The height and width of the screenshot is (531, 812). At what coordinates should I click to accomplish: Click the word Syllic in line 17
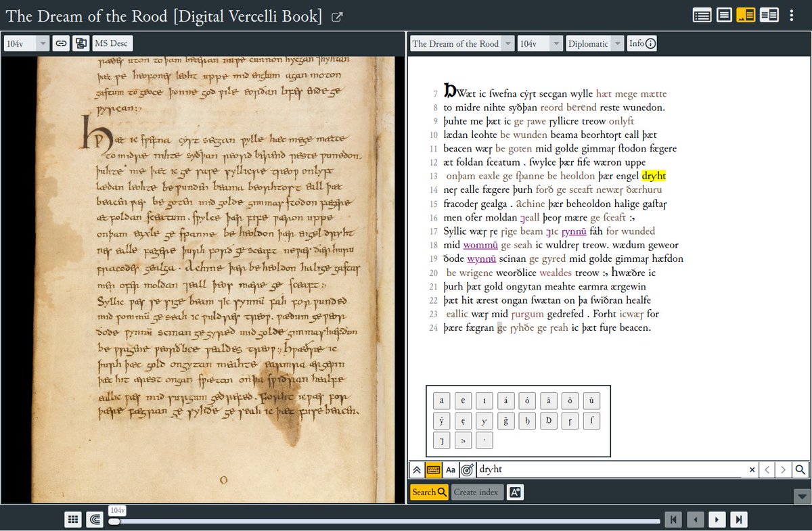coord(455,231)
